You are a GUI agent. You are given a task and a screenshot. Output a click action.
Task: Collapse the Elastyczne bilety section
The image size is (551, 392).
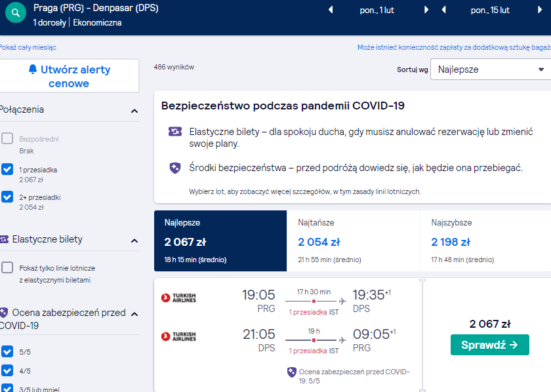click(134, 241)
